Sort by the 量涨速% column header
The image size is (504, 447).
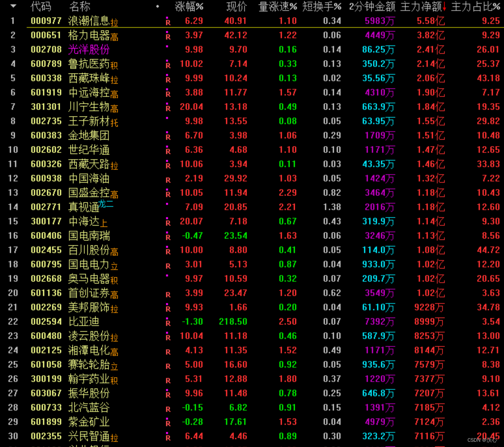(x=278, y=7)
